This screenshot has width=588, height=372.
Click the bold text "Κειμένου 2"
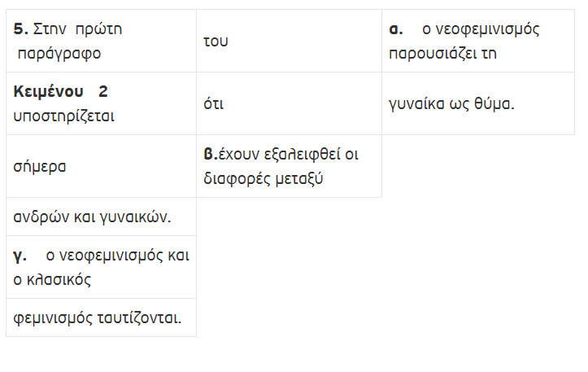pos(61,91)
